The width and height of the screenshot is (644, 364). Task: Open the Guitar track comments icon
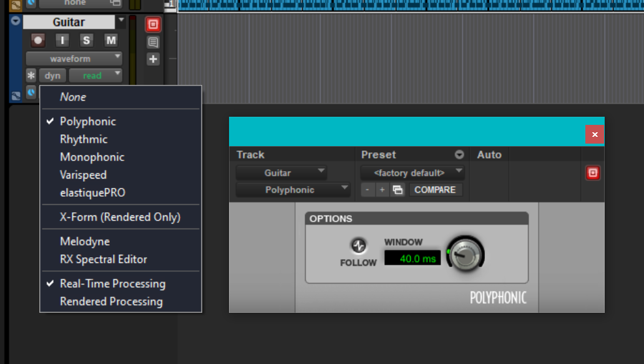[153, 42]
